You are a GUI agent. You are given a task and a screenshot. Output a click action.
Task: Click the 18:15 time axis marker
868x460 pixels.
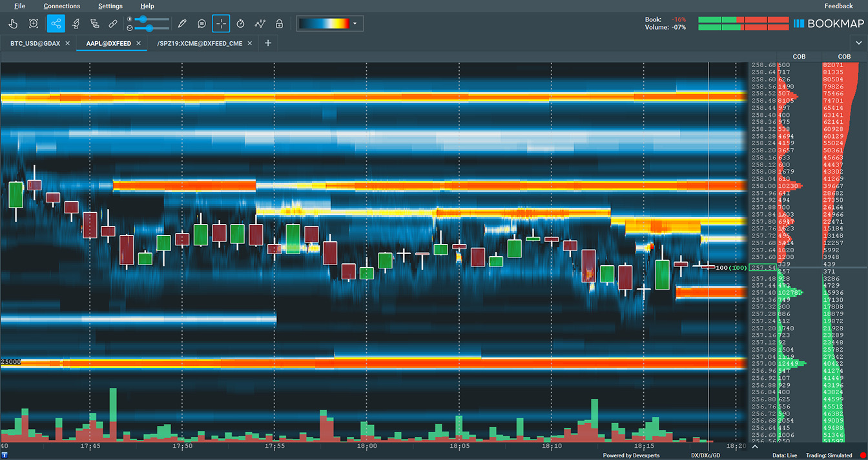[644, 446]
